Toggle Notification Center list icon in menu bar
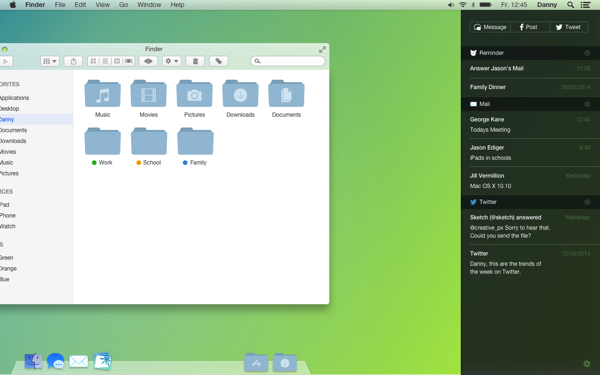The height and width of the screenshot is (375, 600). 585,5
